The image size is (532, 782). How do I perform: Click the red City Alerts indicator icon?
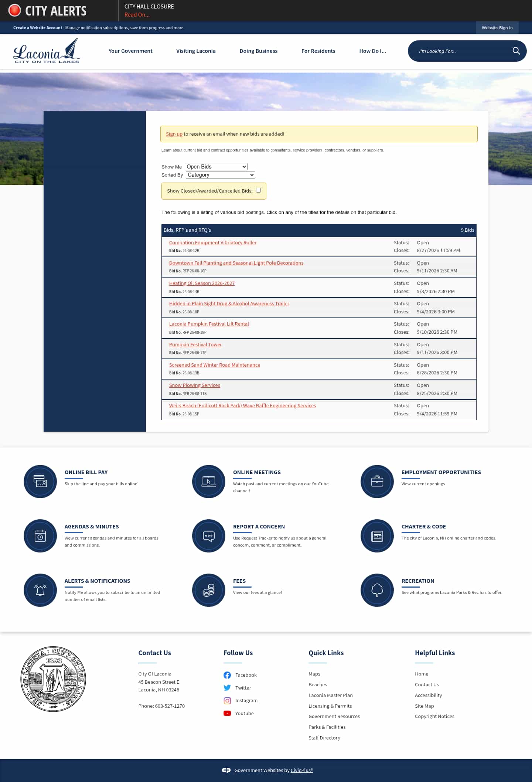pyautogui.click(x=15, y=10)
